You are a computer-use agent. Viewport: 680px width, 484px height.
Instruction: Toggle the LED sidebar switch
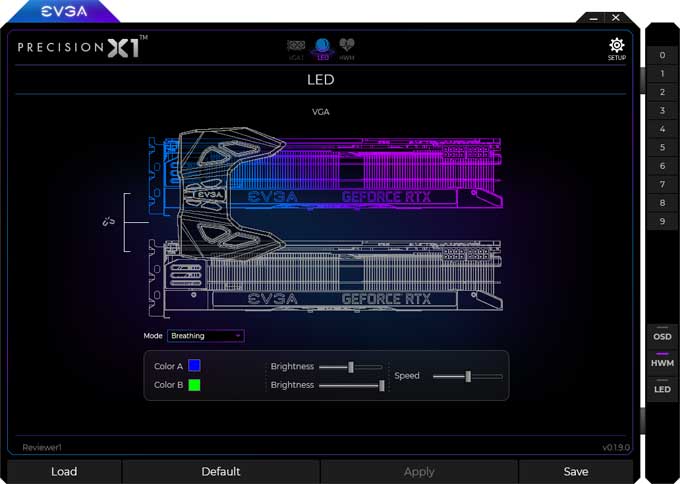click(662, 388)
